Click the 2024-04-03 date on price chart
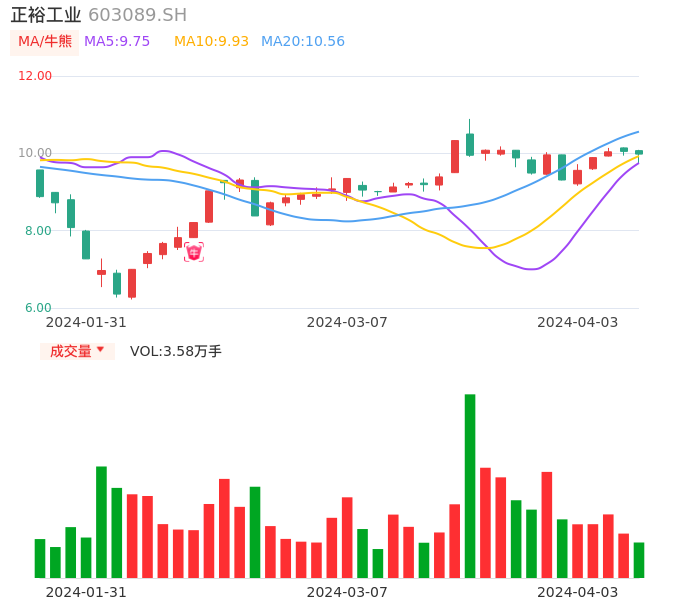This screenshot has height=606, width=686. click(x=578, y=322)
